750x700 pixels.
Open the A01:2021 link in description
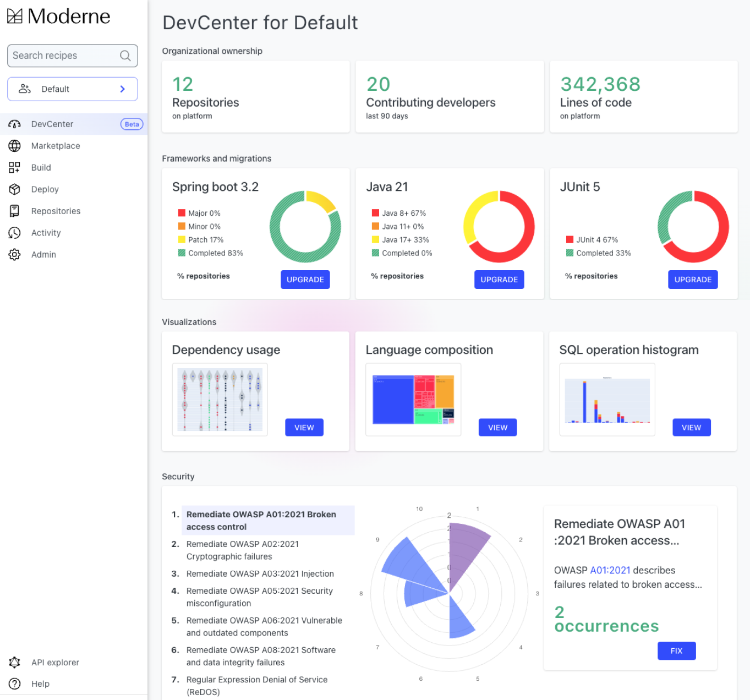pos(610,570)
